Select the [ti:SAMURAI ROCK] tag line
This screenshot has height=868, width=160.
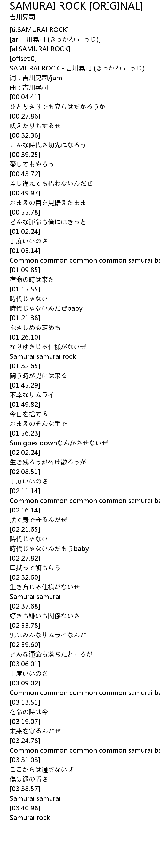pos(39,30)
